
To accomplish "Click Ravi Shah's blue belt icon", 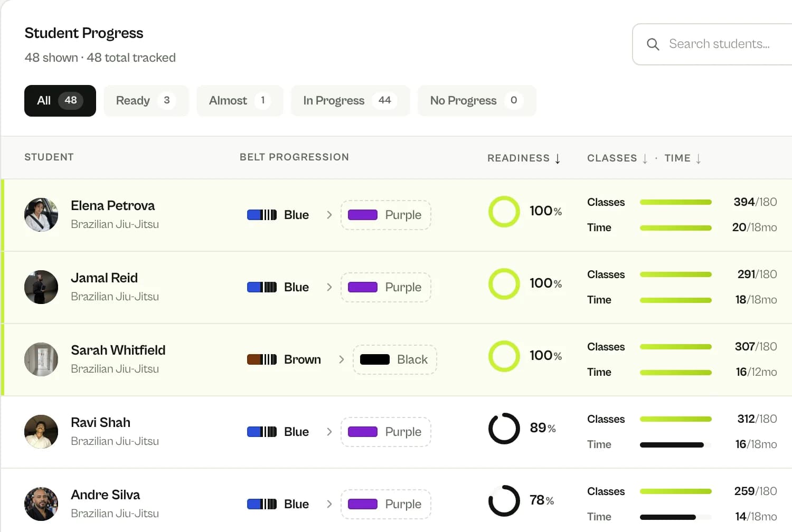I will 262,432.
